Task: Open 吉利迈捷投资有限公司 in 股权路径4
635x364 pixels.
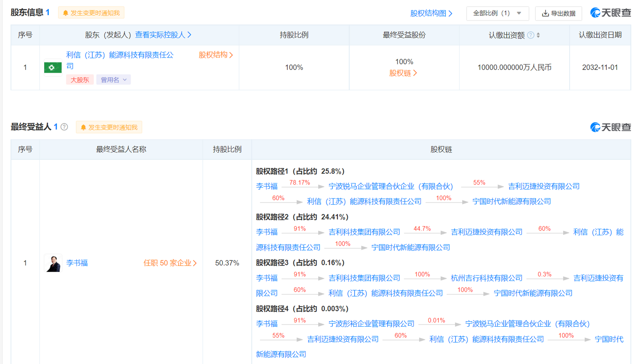Action: (x=343, y=339)
